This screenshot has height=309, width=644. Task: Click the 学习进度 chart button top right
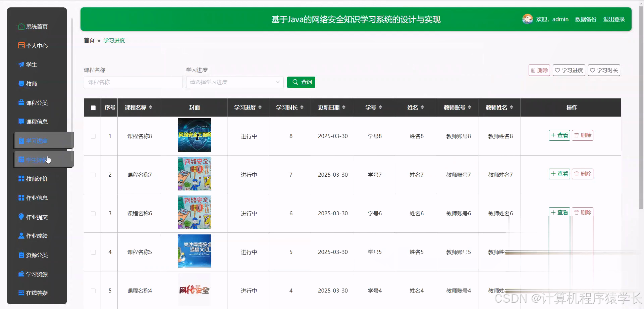569,70
